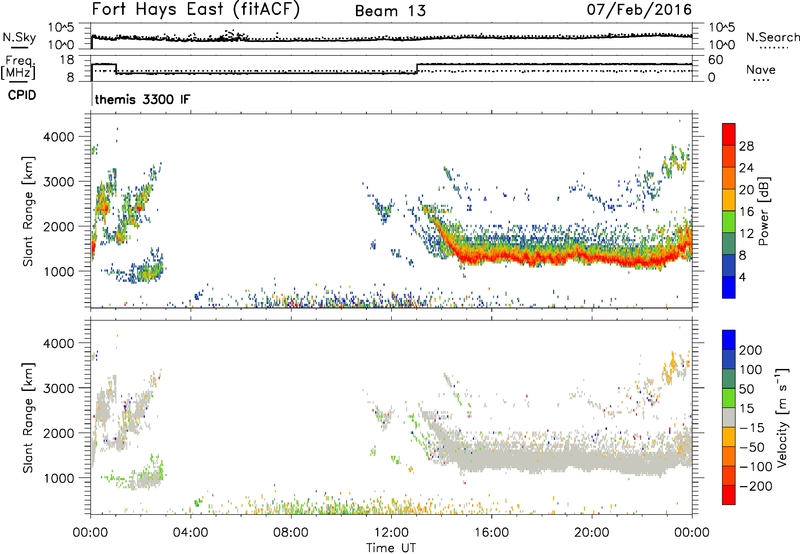This screenshot has height=554, width=800.
Task: Click the '-200' velocity color bar label
Action: click(x=755, y=486)
